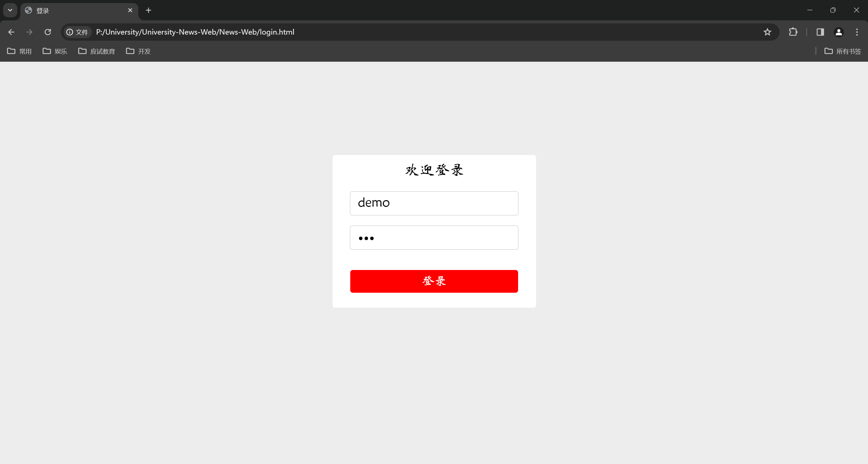
Task: Open the 娱乐 bookmarks folder
Action: [x=55, y=51]
